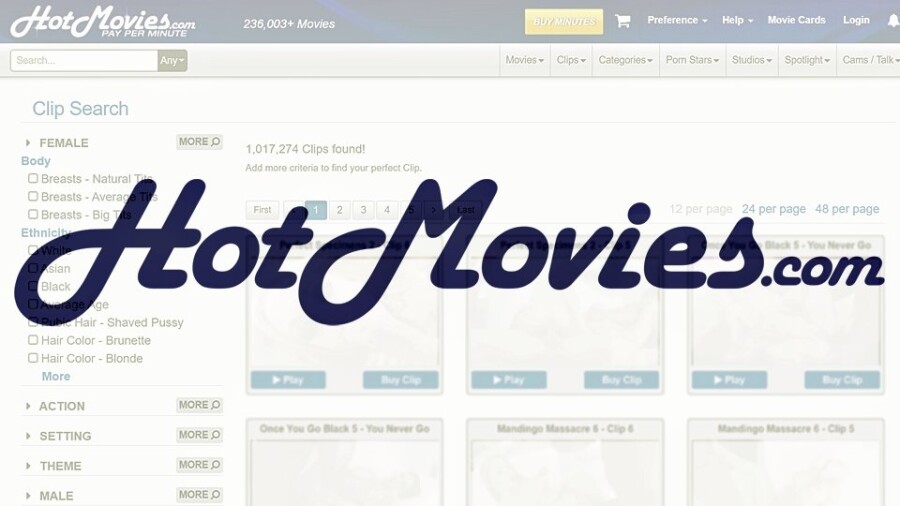Open the Categories menu
The width and height of the screenshot is (900, 506).
click(x=625, y=60)
